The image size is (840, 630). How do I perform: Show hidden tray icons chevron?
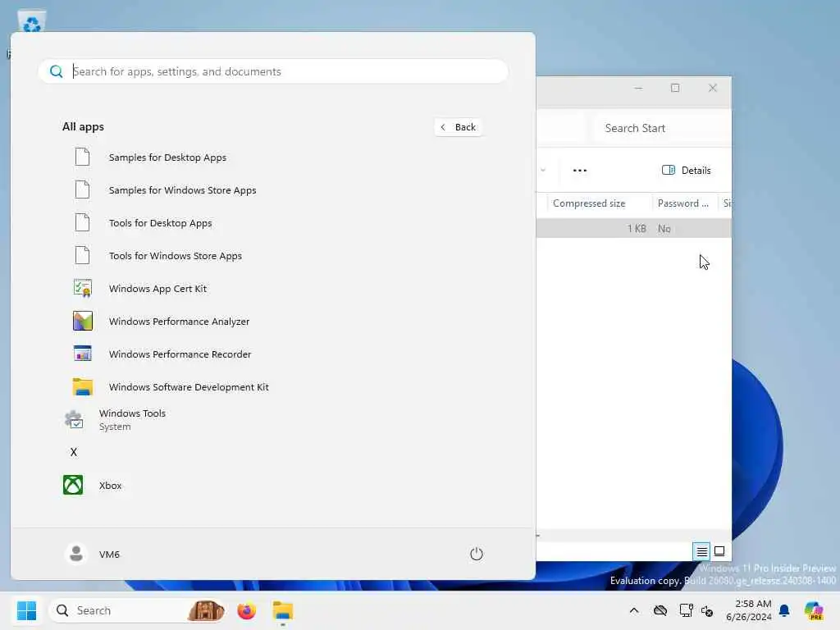634,610
